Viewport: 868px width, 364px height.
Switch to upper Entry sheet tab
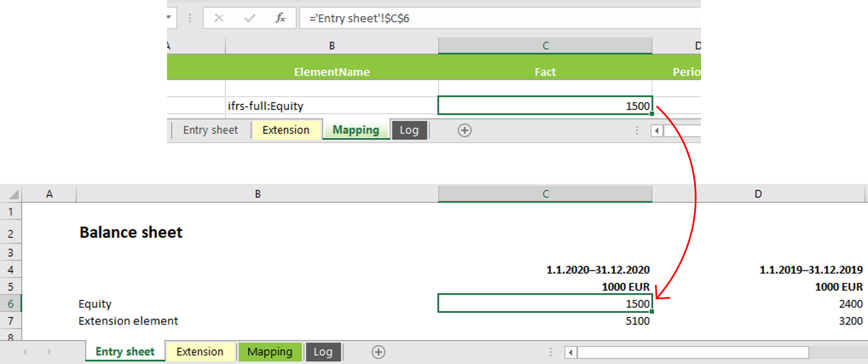pyautogui.click(x=210, y=130)
